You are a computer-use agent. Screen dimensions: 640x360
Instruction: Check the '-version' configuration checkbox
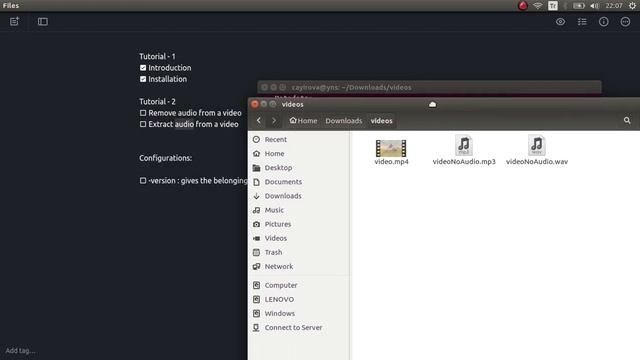(143, 180)
